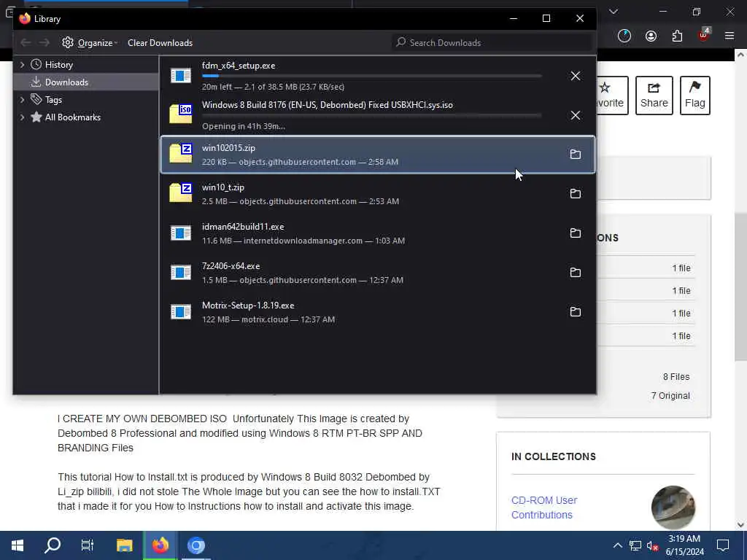The height and width of the screenshot is (560, 747).
Task: Click the exe icon of Motrix-Setup-1.8.19.exe
Action: tap(181, 312)
